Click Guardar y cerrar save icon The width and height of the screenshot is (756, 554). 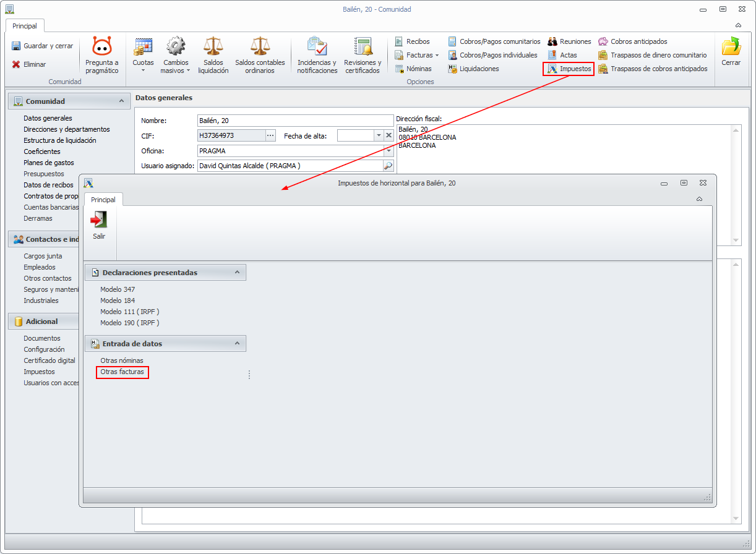[x=17, y=46]
